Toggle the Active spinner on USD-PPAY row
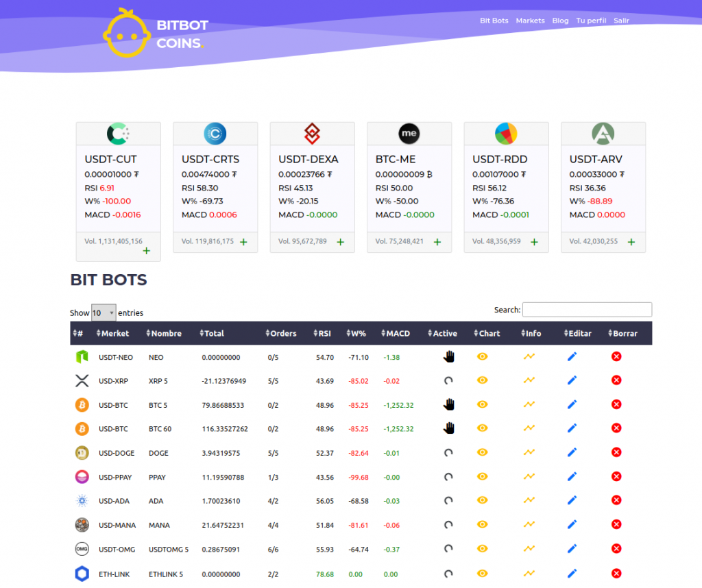This screenshot has width=702, height=588. 449,476
